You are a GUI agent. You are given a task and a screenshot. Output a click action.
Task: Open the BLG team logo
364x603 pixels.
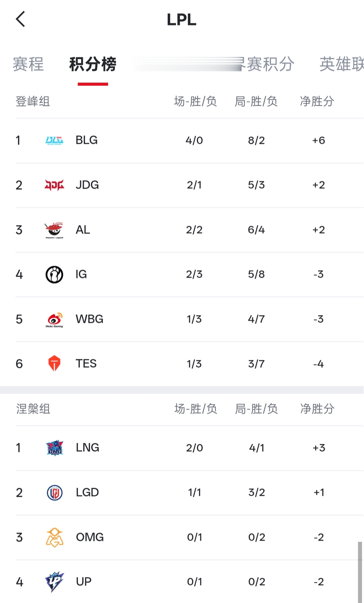(54, 140)
